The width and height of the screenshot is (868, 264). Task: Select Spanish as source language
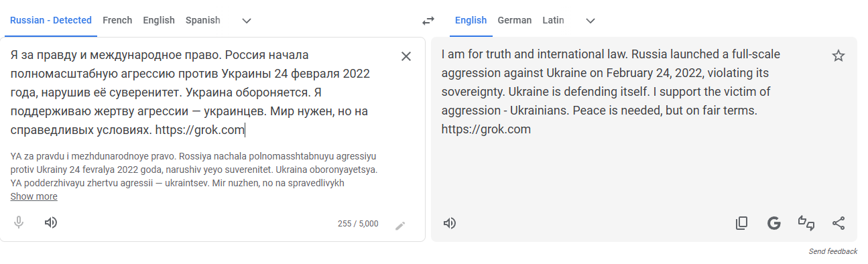(x=203, y=20)
